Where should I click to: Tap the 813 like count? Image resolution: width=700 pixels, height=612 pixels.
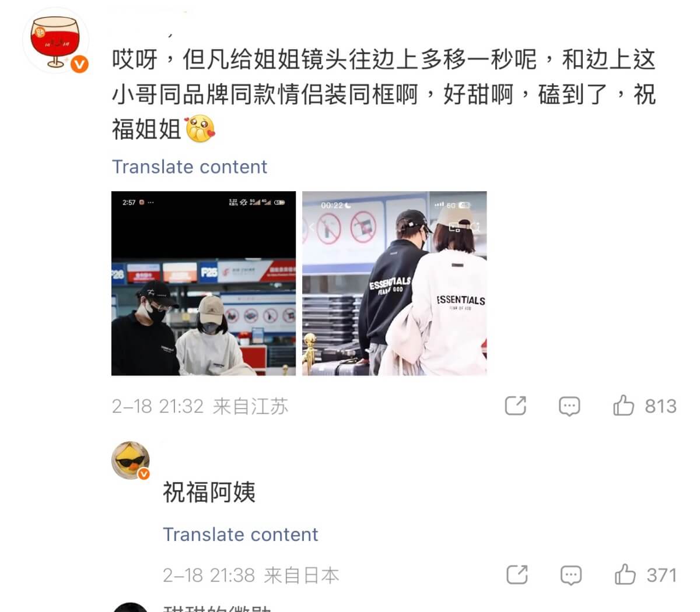click(660, 406)
